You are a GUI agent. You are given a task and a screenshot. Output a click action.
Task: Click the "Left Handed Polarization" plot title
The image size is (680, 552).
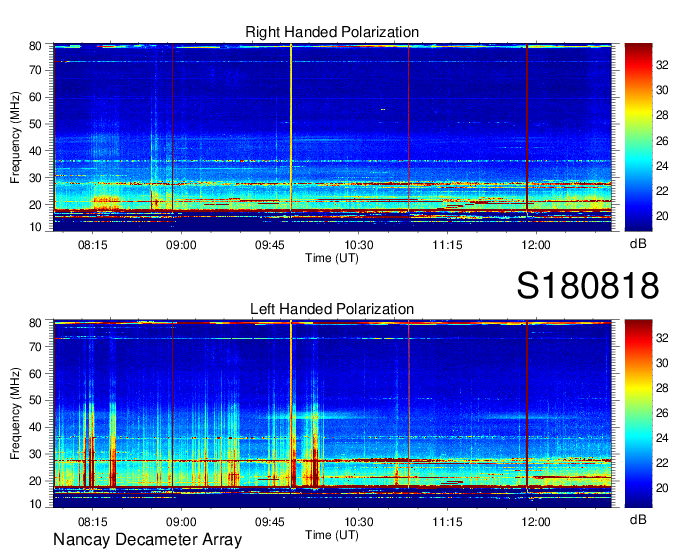click(x=332, y=309)
